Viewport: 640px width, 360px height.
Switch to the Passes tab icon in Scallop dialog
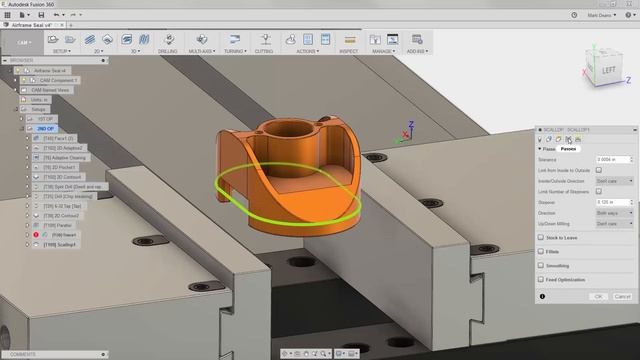[x=568, y=140]
